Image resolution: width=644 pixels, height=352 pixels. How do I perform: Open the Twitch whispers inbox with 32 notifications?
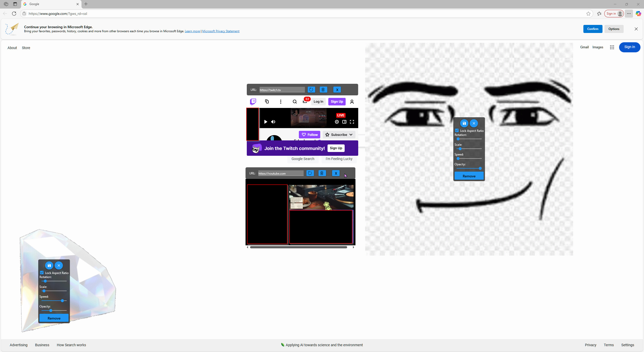305,101
